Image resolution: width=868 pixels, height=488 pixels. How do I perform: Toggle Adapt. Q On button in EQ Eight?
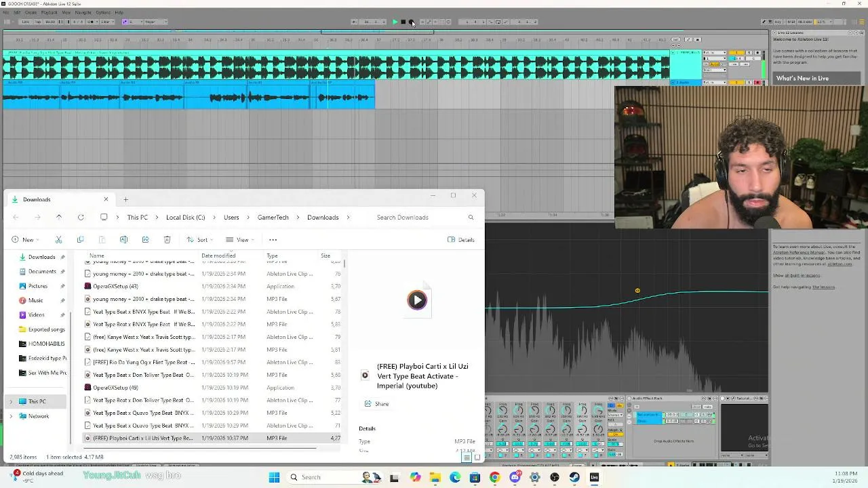point(615,434)
